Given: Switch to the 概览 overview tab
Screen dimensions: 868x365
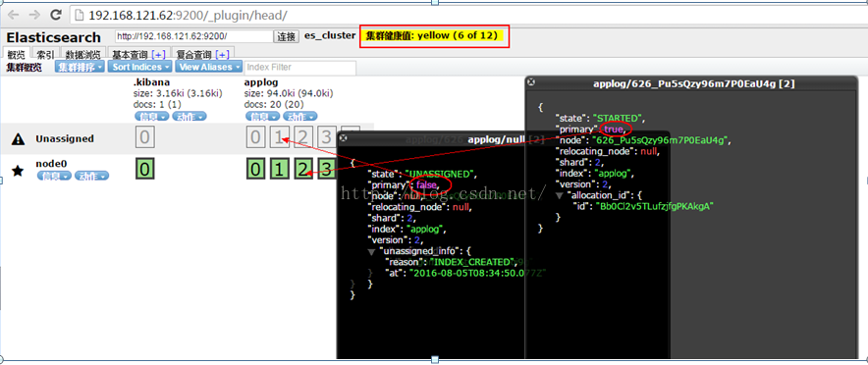Looking at the screenshot, I should point(16,55).
